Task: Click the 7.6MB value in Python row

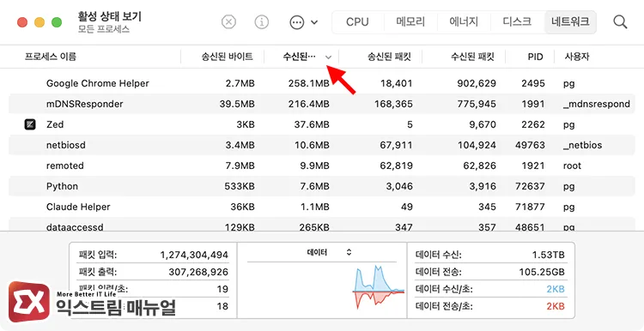Action: point(314,186)
